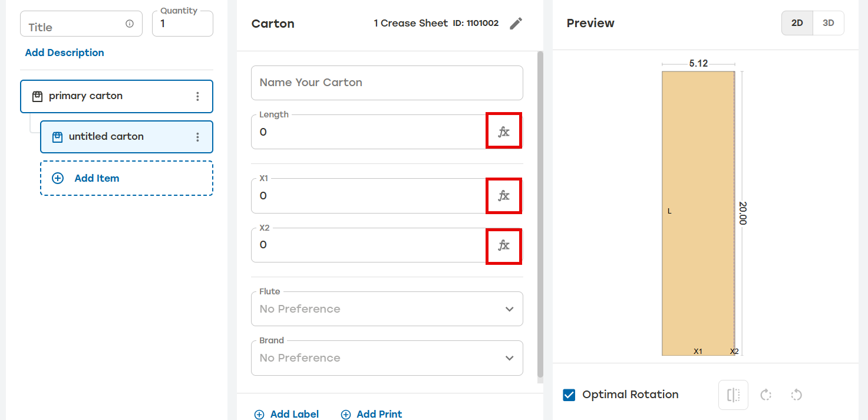Click the ID: 1101002 text
Viewport: 868px width, 420px height.
click(x=476, y=24)
